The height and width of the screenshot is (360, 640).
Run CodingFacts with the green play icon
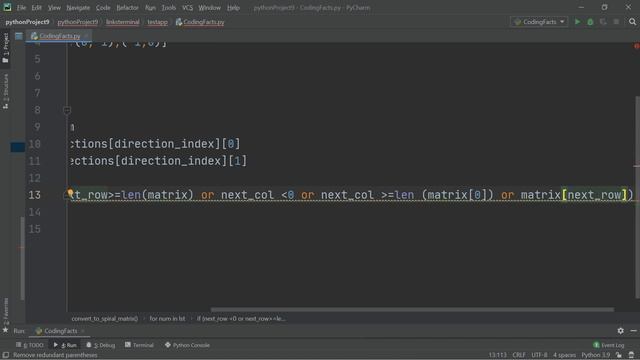pos(578,22)
